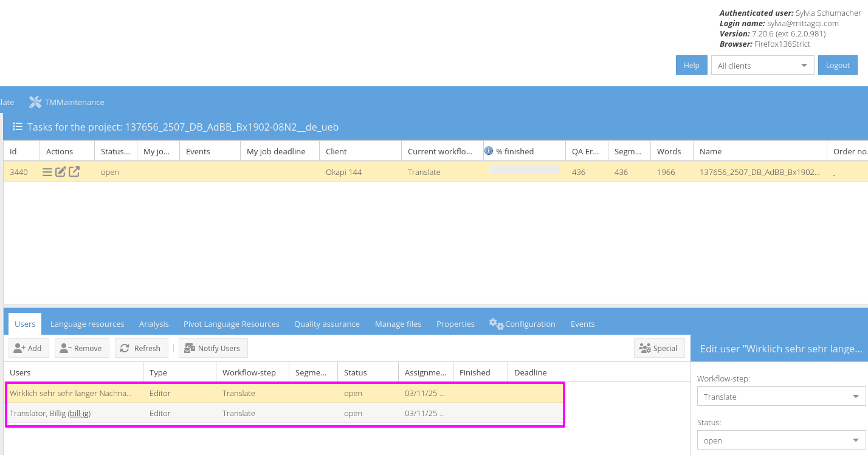Viewport: 868px width, 455px height.
Task: Open the All clients dropdown
Action: pos(762,66)
